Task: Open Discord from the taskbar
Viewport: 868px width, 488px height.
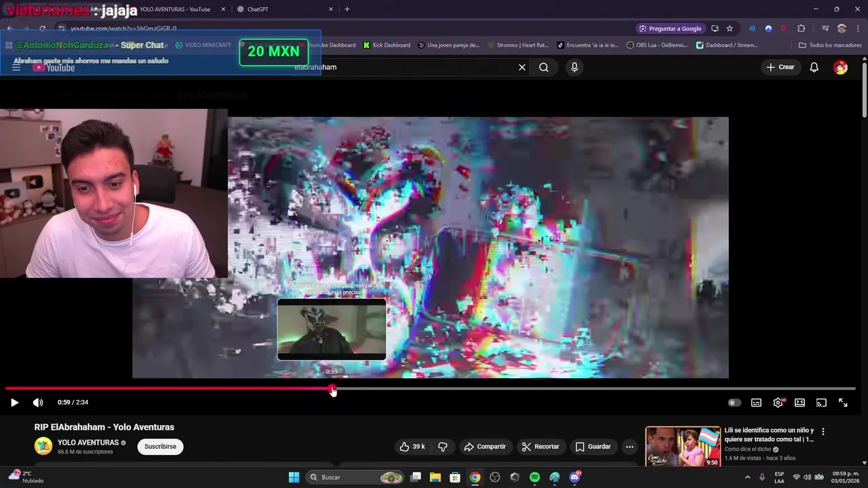Action: (574, 477)
